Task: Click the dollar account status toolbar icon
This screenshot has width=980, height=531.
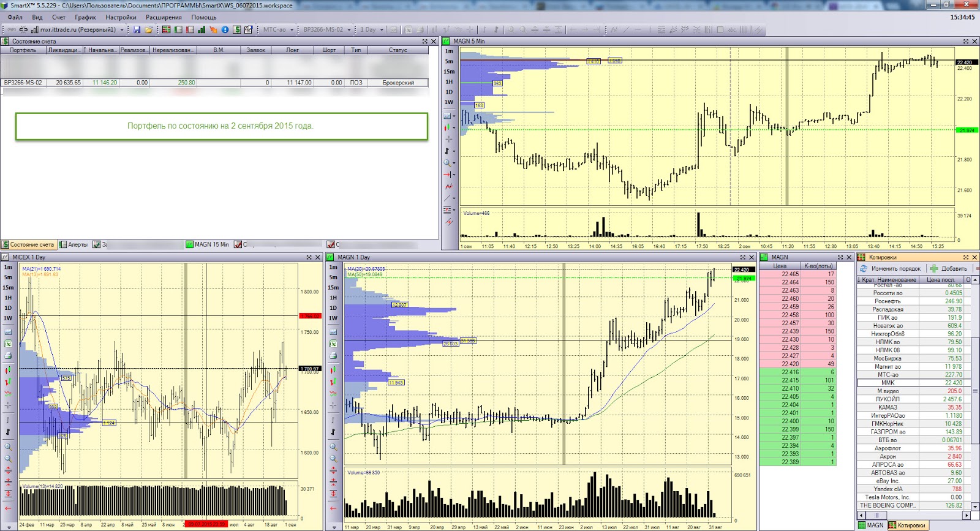Action: coord(236,29)
